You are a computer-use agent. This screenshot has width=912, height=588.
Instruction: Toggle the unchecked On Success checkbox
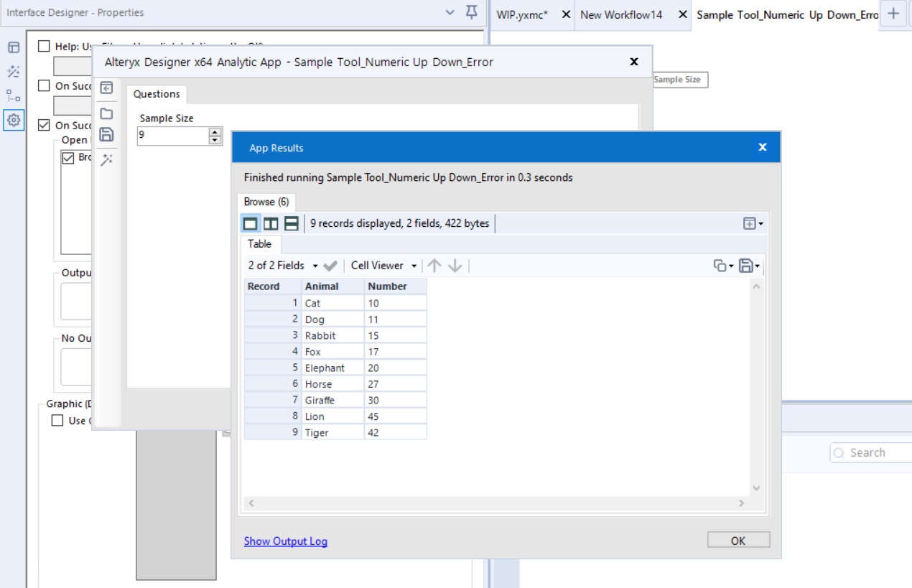45,86
